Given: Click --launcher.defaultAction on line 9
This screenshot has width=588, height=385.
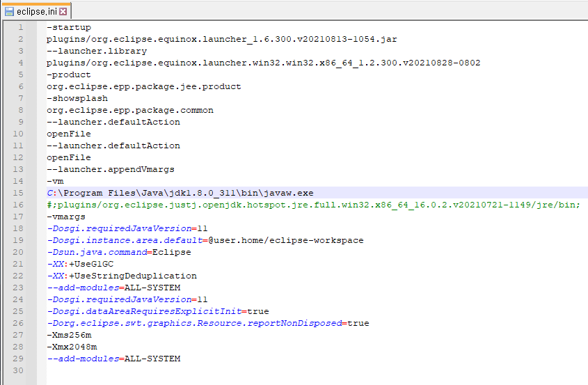Looking at the screenshot, I should click(x=113, y=122).
